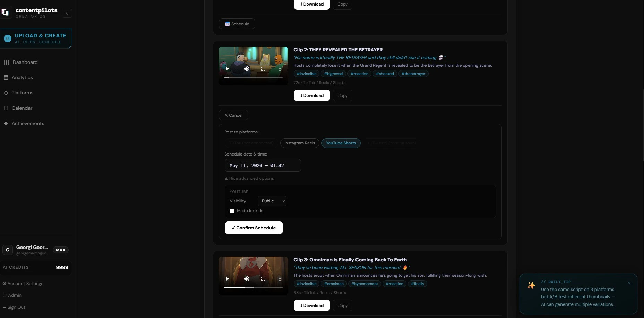Check the Made for kids checkbox
The image size is (644, 318).
[x=232, y=211]
